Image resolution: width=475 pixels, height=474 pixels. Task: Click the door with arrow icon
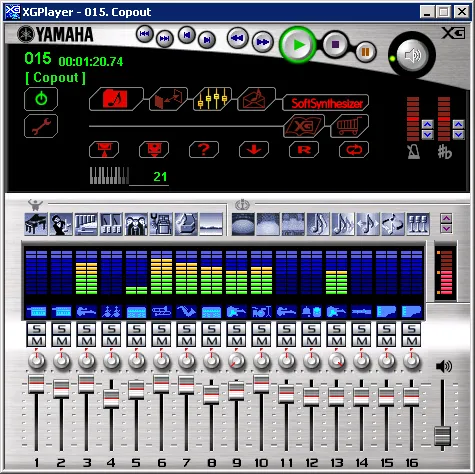tap(169, 99)
